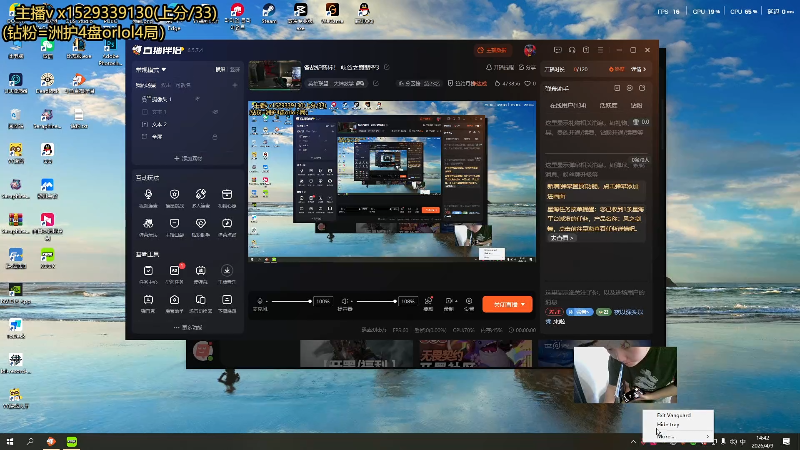
Task: Open the target-shaped settings icon in the bottom bar
Action: coord(469,301)
